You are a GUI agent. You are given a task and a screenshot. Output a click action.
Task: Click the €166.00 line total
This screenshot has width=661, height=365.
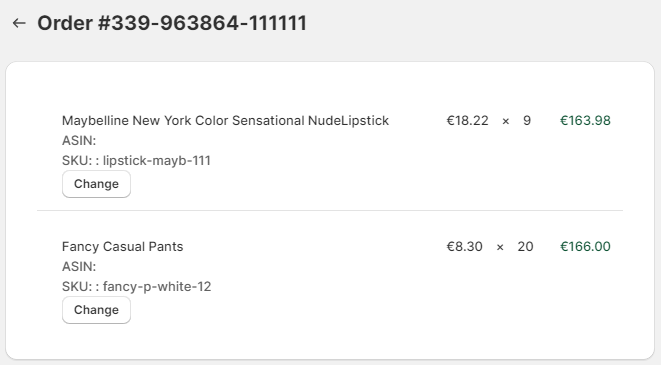click(x=585, y=247)
